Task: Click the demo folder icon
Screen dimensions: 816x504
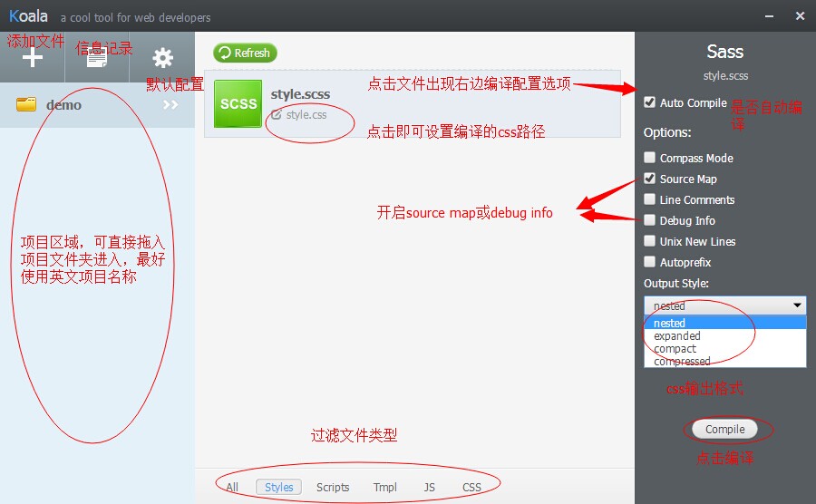Action: click(26, 104)
